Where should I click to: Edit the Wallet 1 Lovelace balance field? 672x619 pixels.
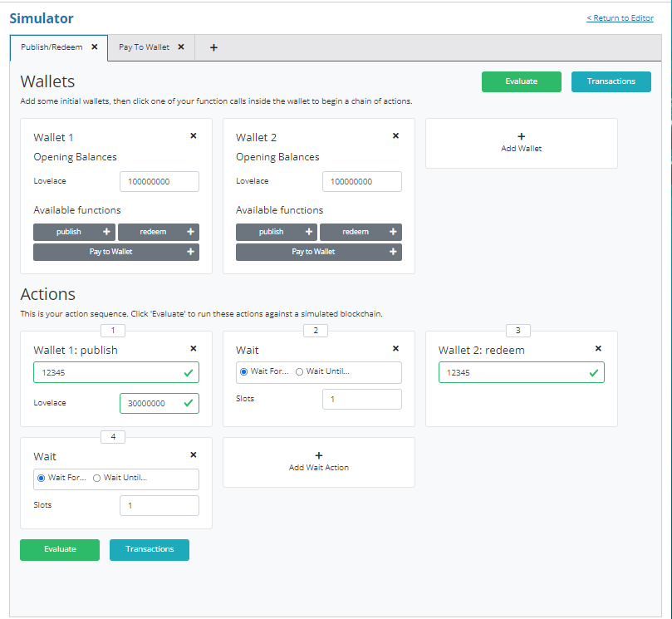[x=159, y=181]
